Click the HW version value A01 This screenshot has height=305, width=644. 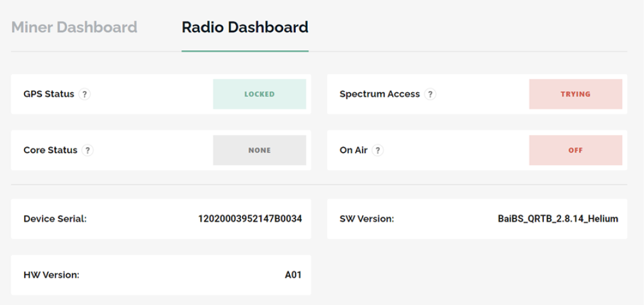293,275
